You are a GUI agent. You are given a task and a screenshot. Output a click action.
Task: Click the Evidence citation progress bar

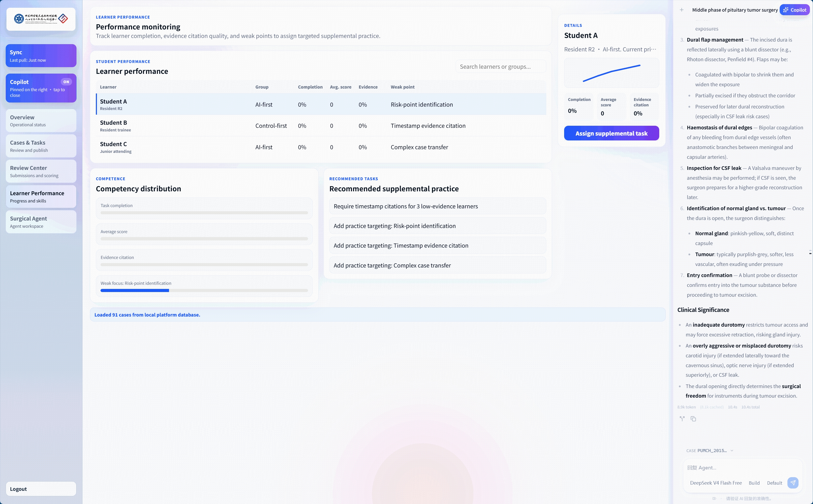[204, 265]
